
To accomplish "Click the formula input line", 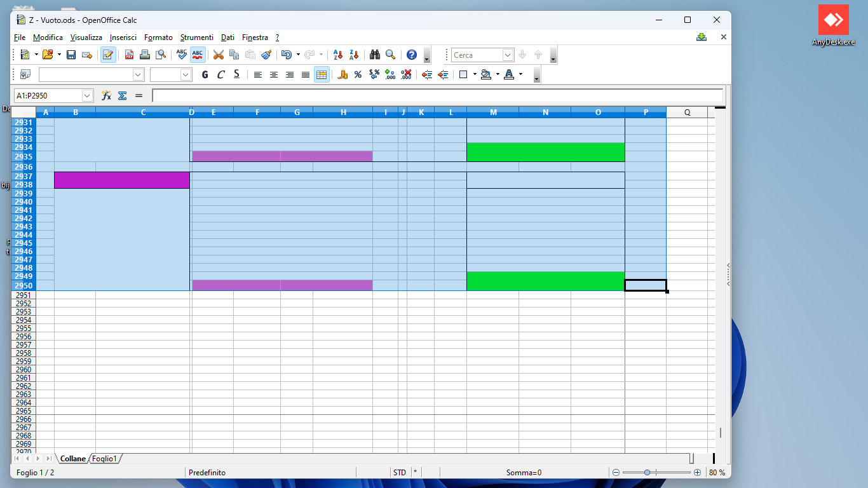I will (x=437, y=95).
